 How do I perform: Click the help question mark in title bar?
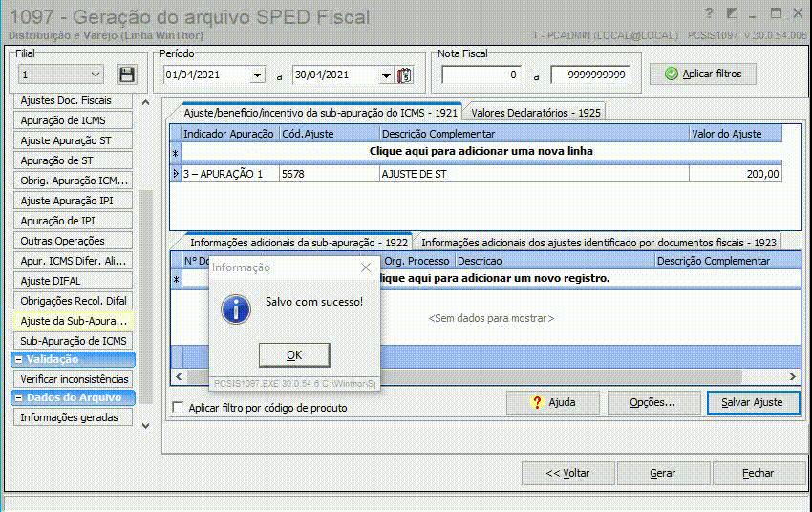(709, 13)
